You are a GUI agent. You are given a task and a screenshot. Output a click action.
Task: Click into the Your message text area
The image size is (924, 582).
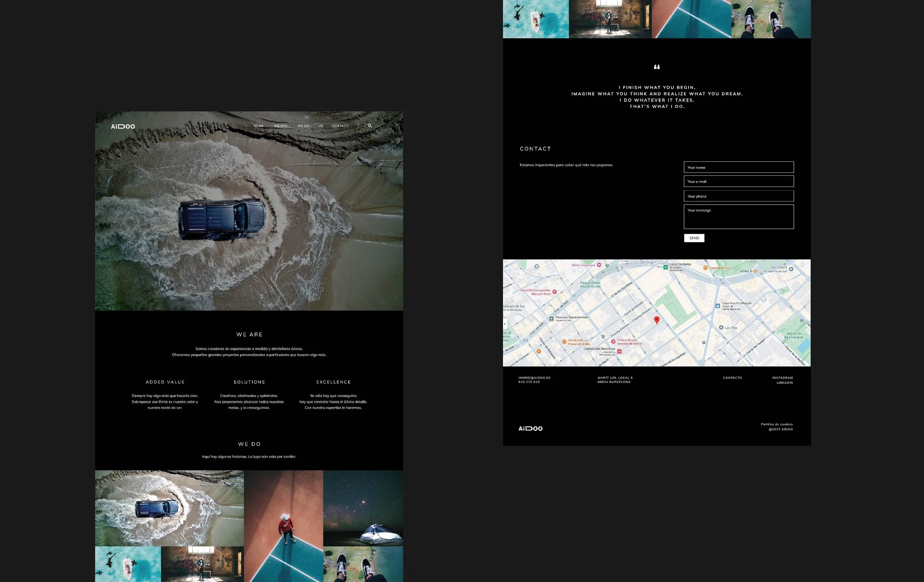click(739, 217)
